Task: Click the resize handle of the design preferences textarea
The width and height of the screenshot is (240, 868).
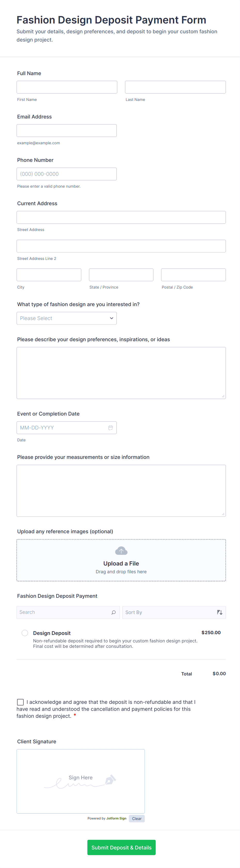Action: pyautogui.click(x=223, y=396)
